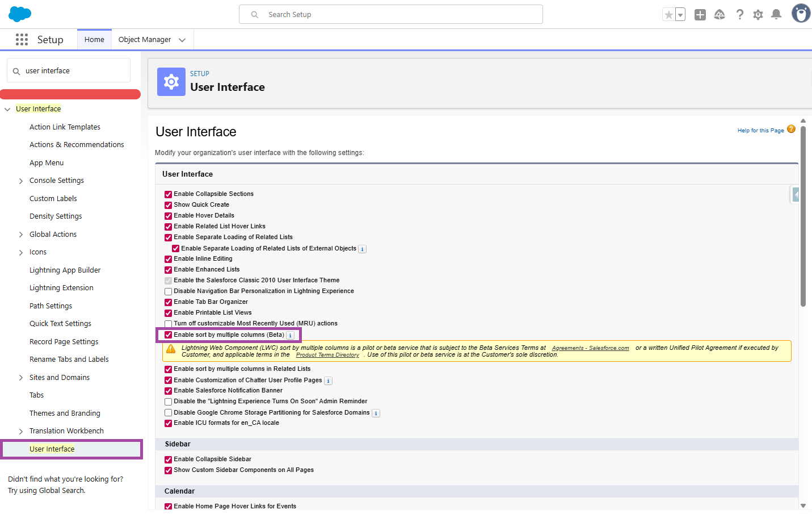812x514 pixels.
Task: Switch to the Home tab
Action: point(94,39)
